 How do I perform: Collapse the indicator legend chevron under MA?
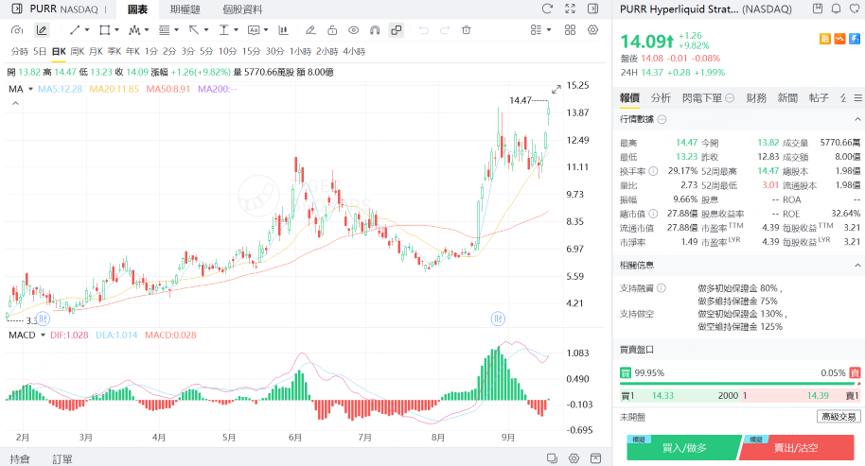click(15, 103)
